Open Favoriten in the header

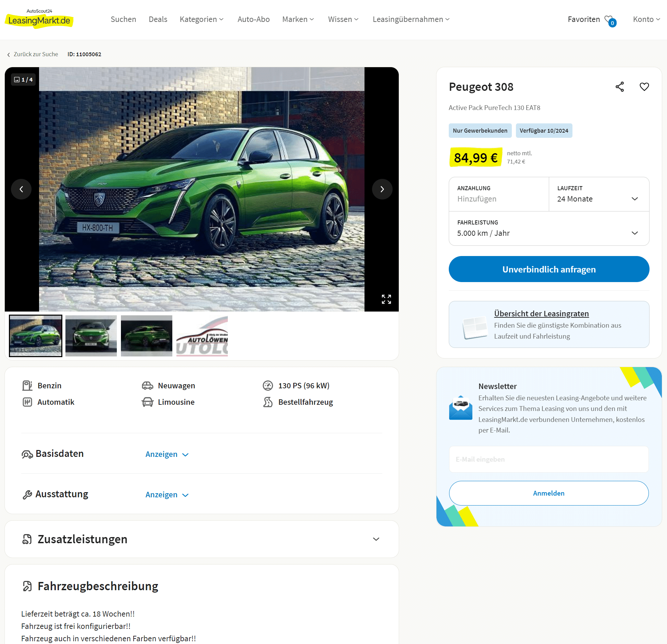(x=584, y=19)
